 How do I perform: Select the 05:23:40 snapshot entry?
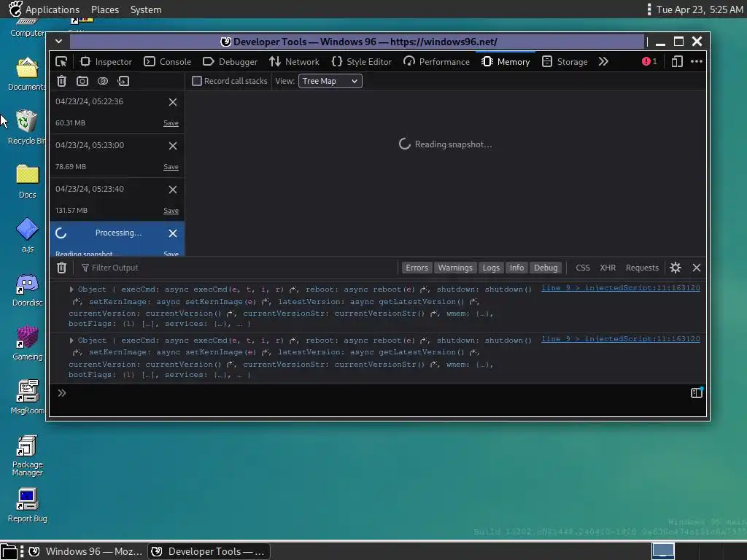[x=117, y=200]
